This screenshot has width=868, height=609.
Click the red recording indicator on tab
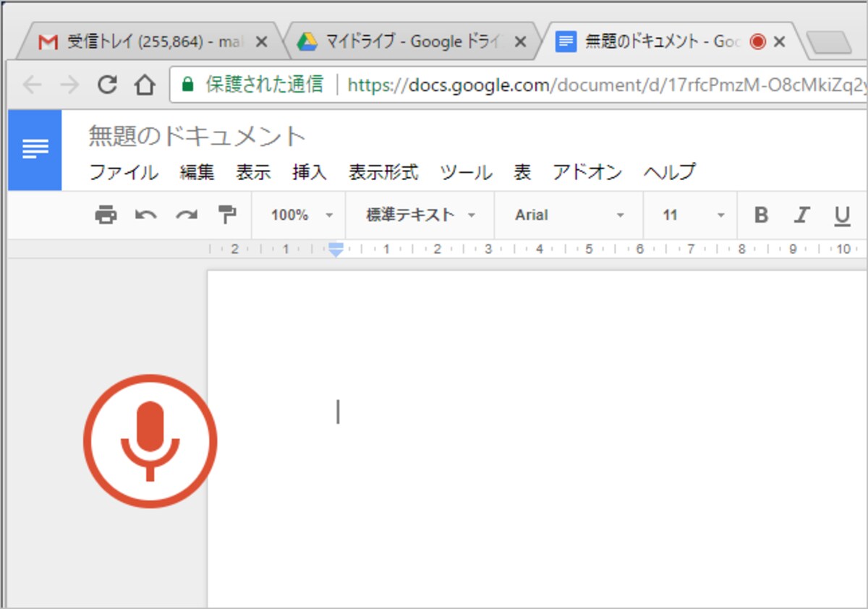[x=757, y=42]
